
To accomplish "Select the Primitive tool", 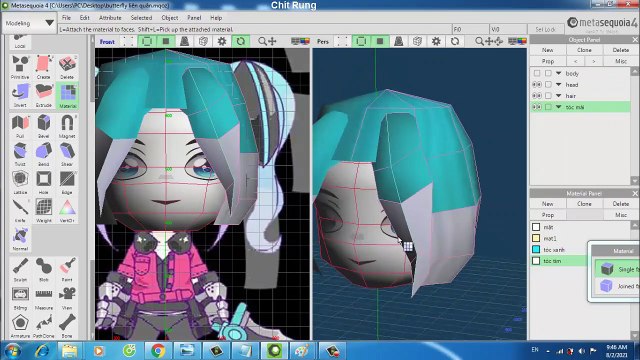I will pos(20,67).
